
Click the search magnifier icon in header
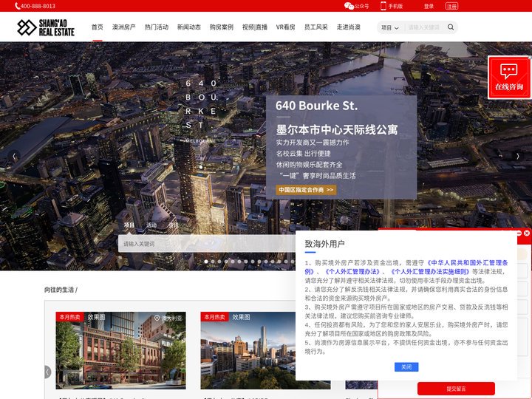click(x=451, y=27)
